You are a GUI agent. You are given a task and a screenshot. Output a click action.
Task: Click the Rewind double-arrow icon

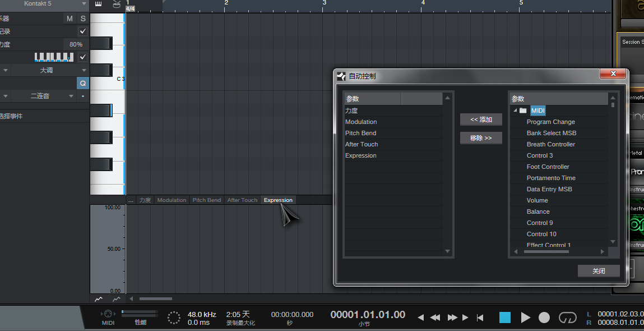[x=435, y=318]
